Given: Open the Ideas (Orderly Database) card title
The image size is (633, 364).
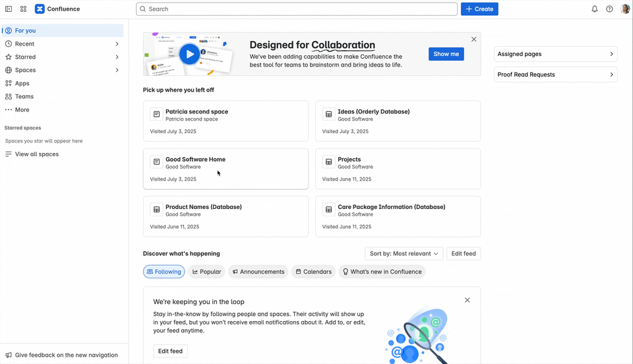Looking at the screenshot, I should click(374, 111).
